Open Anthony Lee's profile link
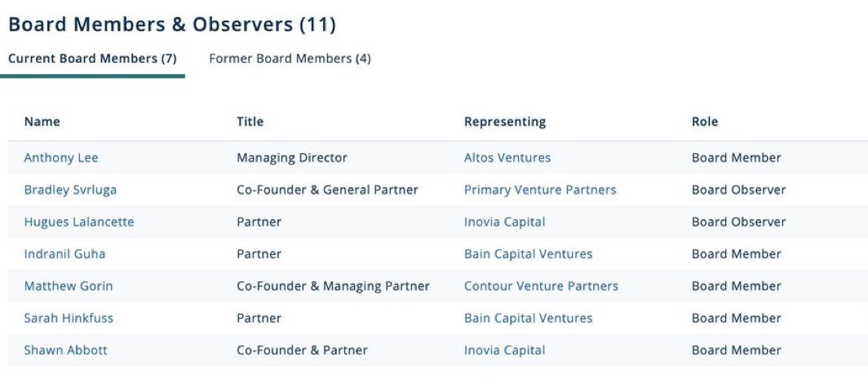The height and width of the screenshot is (387, 868). [x=61, y=158]
